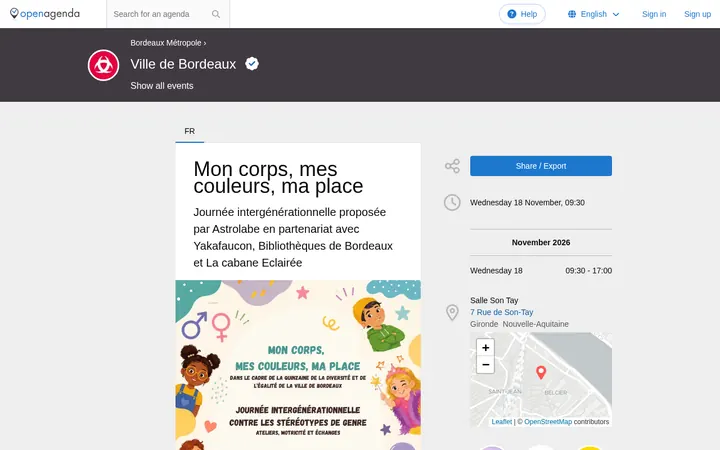Open the Ville de Bordeaux agenda title

tap(183, 64)
